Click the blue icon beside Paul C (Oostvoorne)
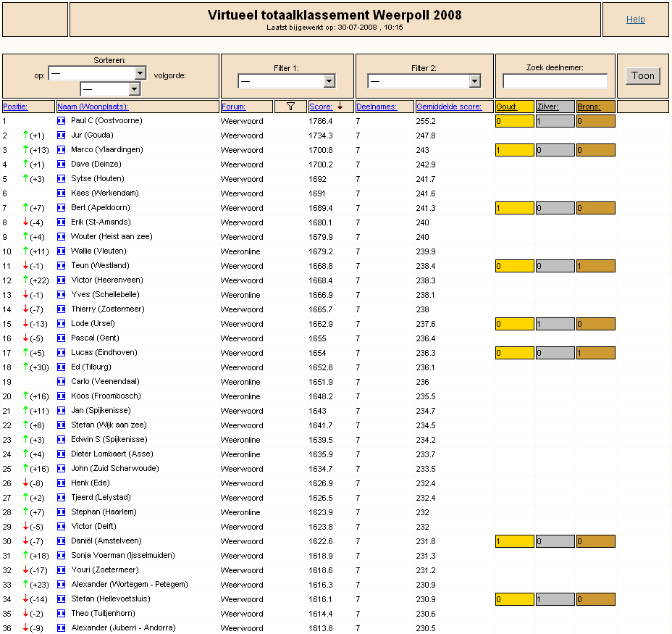 tap(62, 121)
